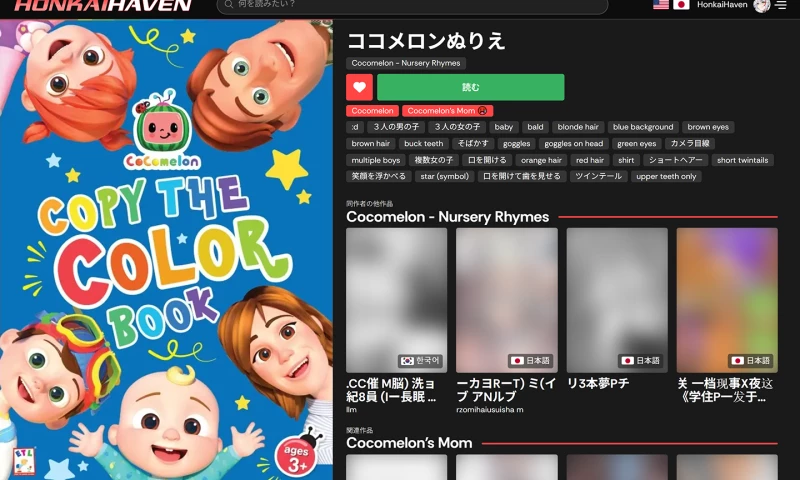The width and height of the screenshot is (800, 480).
Task: Open the first thumbnail labeled 한국어
Action: [396, 300]
